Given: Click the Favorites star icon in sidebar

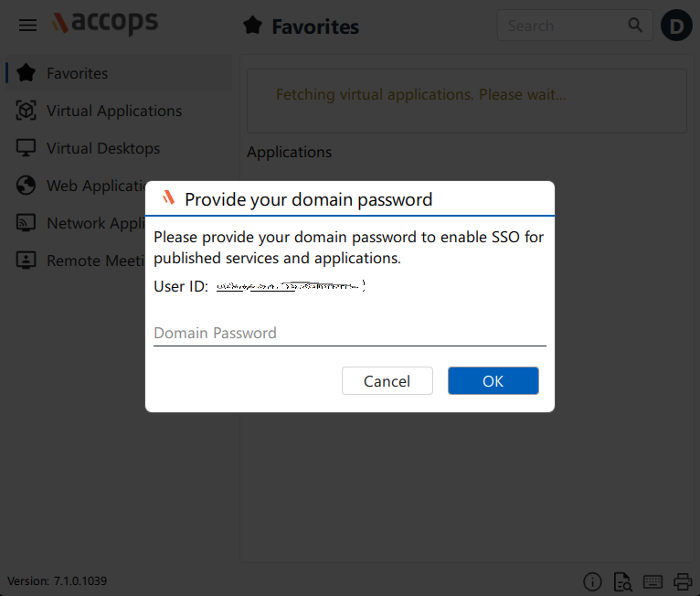Looking at the screenshot, I should (x=26, y=73).
